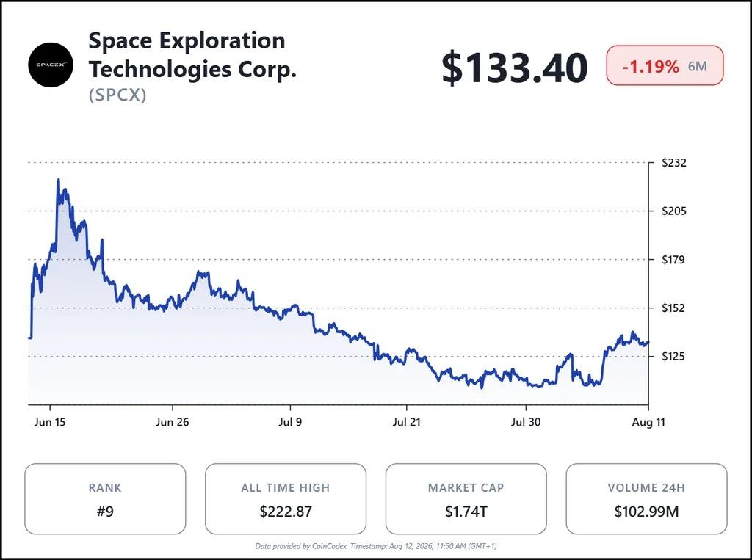Click the $232 price axis label

click(674, 162)
